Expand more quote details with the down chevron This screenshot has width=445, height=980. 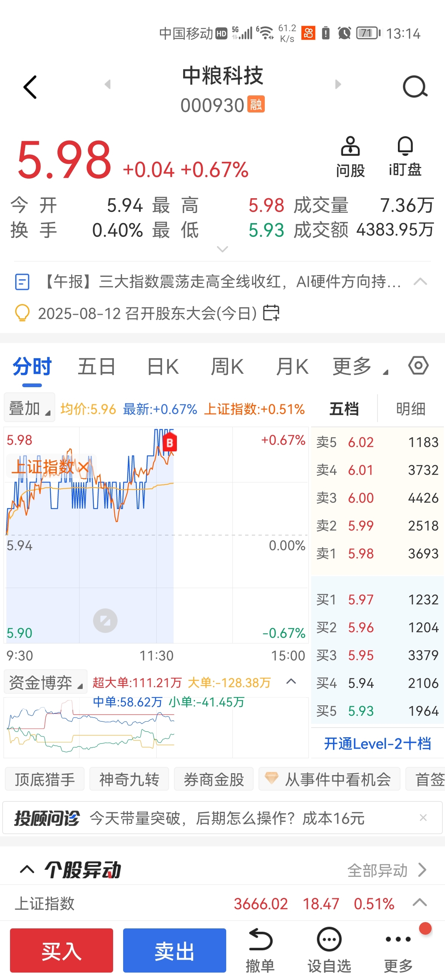(222, 249)
